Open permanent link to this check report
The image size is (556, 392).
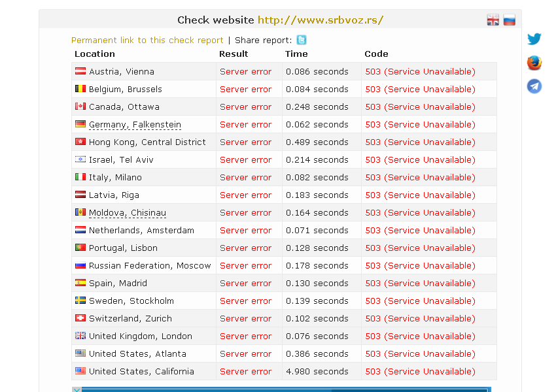147,41
